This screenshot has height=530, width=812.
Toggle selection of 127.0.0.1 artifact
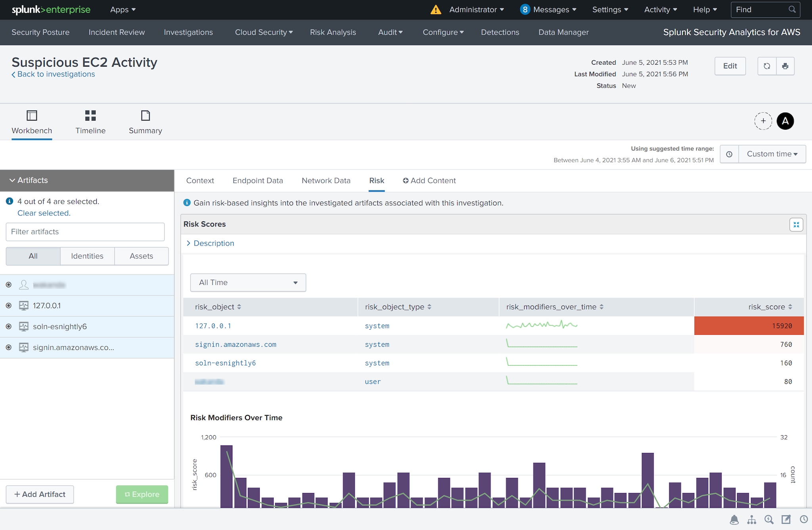(x=9, y=306)
